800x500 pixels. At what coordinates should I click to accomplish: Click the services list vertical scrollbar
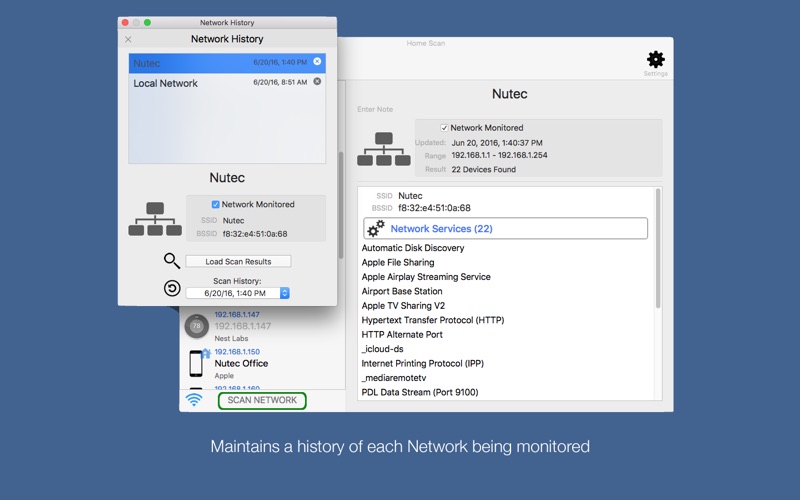[x=658, y=248]
